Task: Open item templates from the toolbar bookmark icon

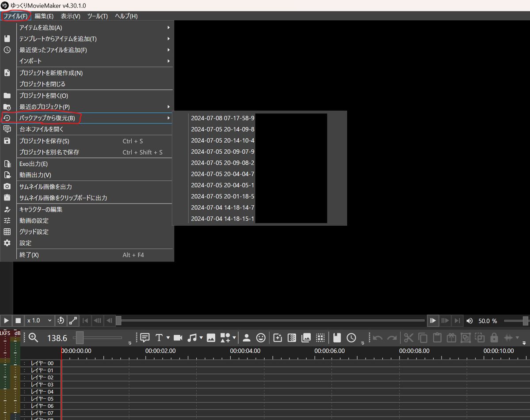Action: 337,337
